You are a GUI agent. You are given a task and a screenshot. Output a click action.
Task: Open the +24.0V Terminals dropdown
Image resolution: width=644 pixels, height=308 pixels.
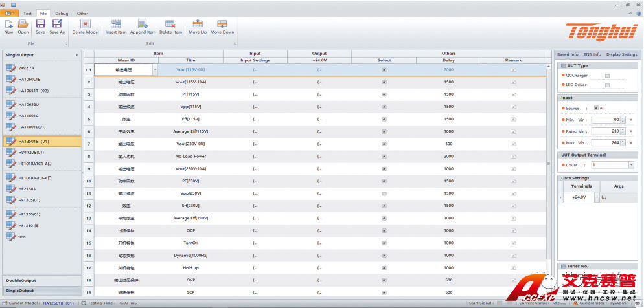pyautogui.click(x=595, y=197)
